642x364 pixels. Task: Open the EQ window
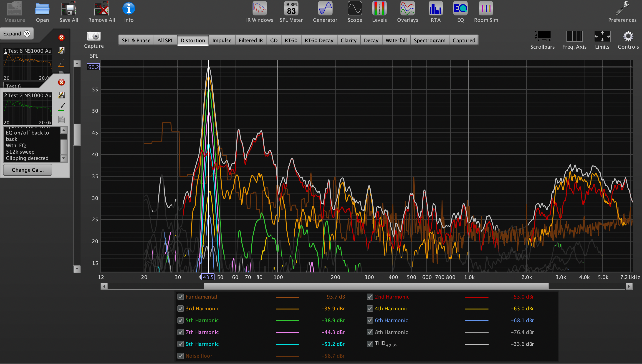click(460, 8)
